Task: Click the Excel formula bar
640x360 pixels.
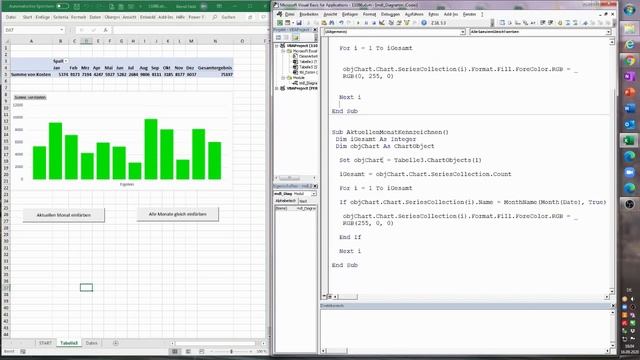Action: (190, 30)
